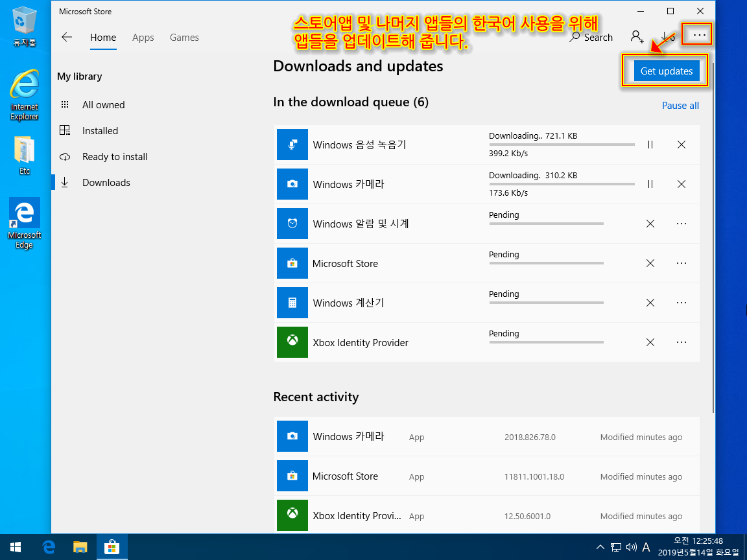747x560 pixels.
Task: Click the Installed list icon
Action: coord(65,130)
